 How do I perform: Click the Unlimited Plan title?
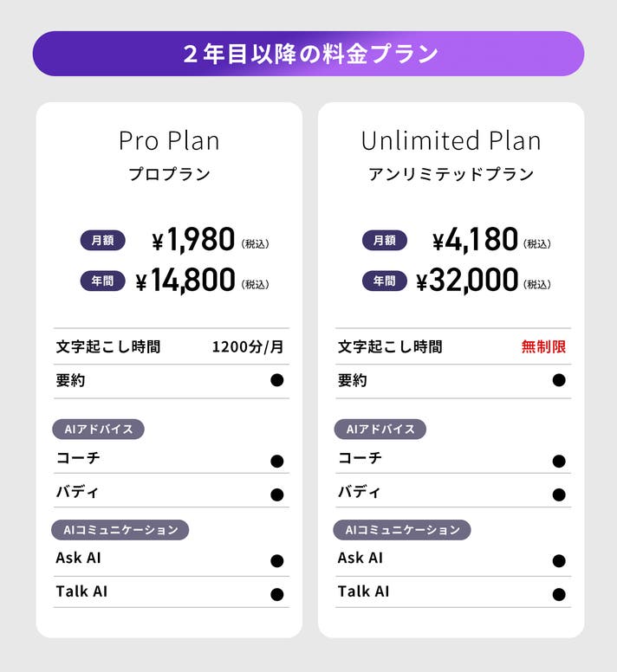click(x=451, y=140)
